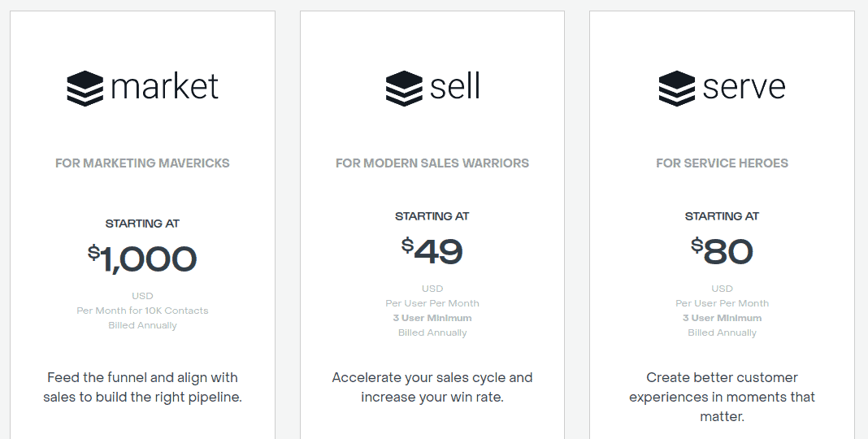Screen dimensions: 868x439
Task: Click the "For Marketing Mavericks" heading
Action: [142, 163]
